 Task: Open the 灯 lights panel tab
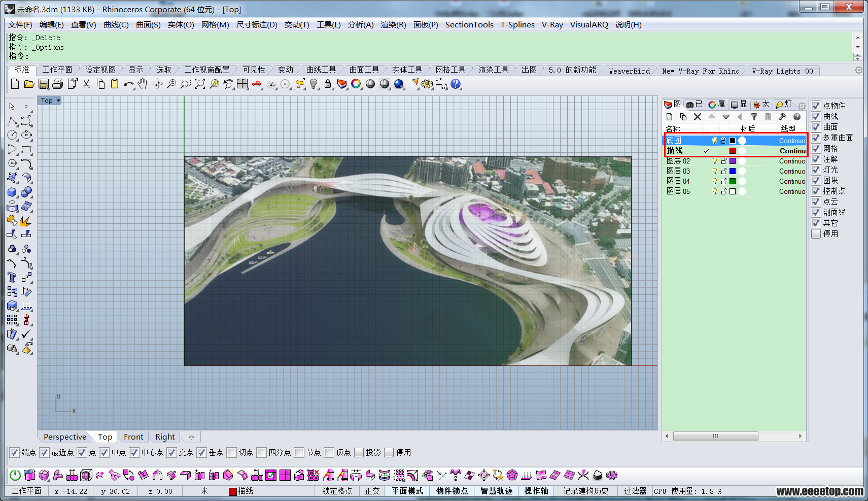click(x=784, y=104)
